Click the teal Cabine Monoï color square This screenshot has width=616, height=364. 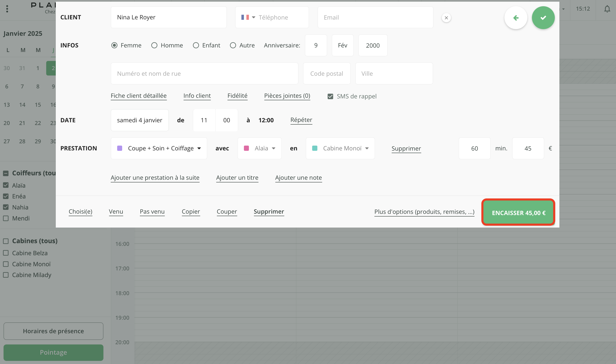(x=315, y=148)
